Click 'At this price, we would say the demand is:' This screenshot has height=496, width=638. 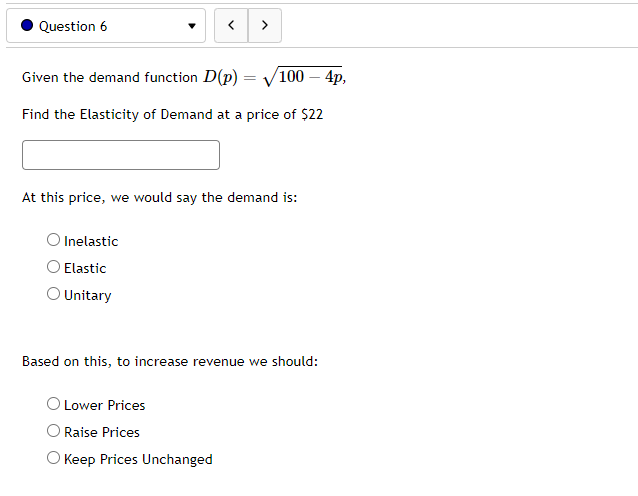[160, 198]
